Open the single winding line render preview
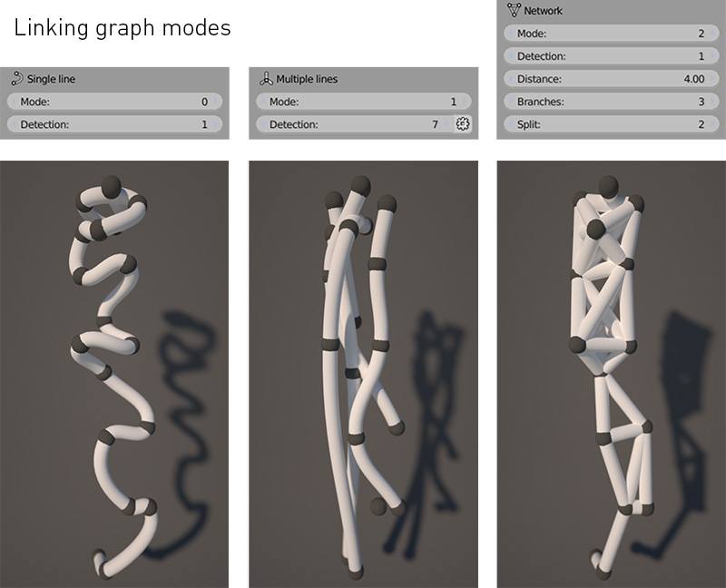 [x=113, y=374]
